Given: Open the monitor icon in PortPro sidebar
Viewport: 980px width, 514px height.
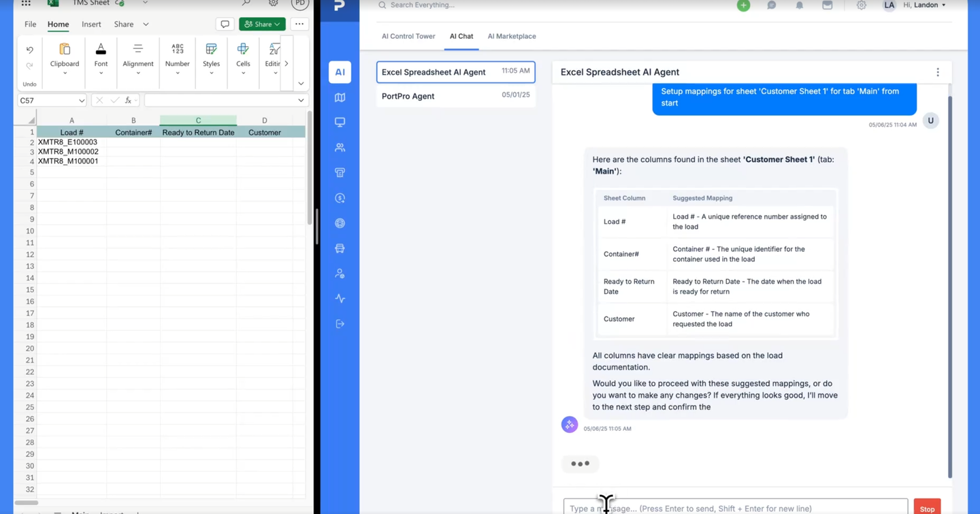Looking at the screenshot, I should point(340,123).
